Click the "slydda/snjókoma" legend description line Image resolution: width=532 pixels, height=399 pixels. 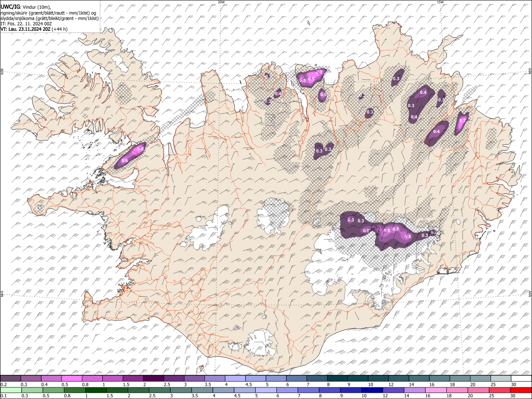tap(50, 18)
